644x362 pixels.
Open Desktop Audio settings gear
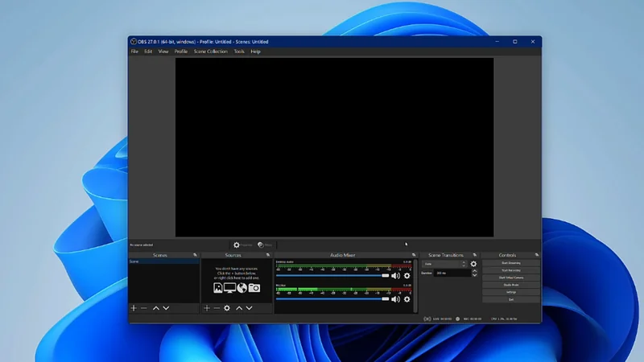coord(407,276)
